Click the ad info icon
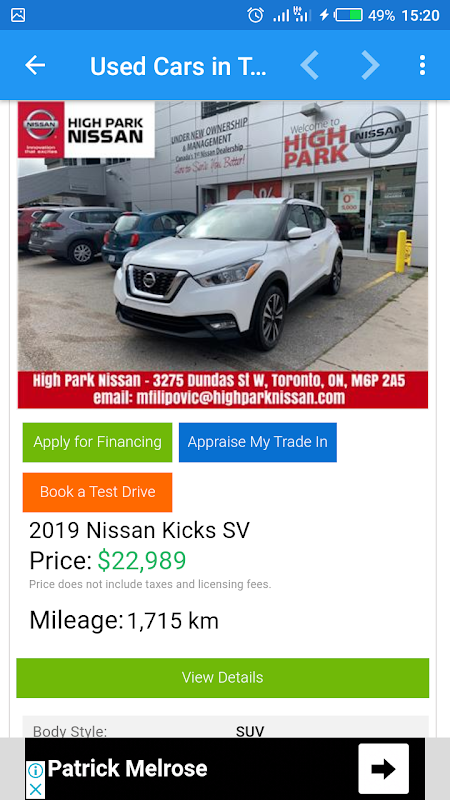This screenshot has height=800, width=450. 35,770
